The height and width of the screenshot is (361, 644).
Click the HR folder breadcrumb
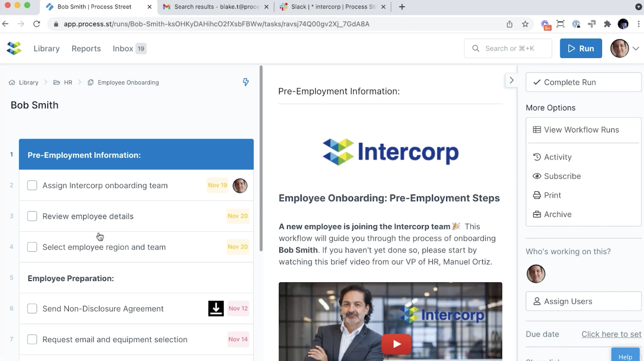coord(63,82)
